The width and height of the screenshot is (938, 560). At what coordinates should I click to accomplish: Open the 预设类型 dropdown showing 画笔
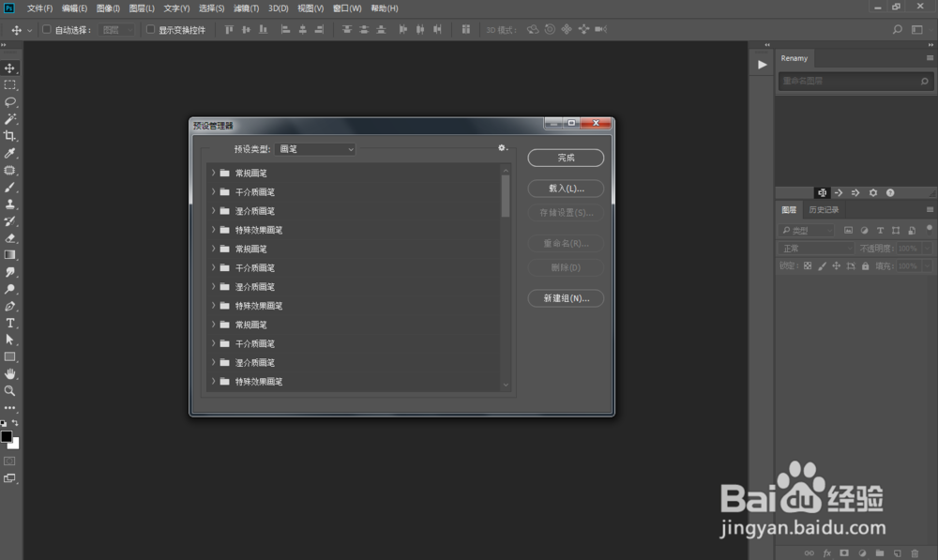pos(315,149)
